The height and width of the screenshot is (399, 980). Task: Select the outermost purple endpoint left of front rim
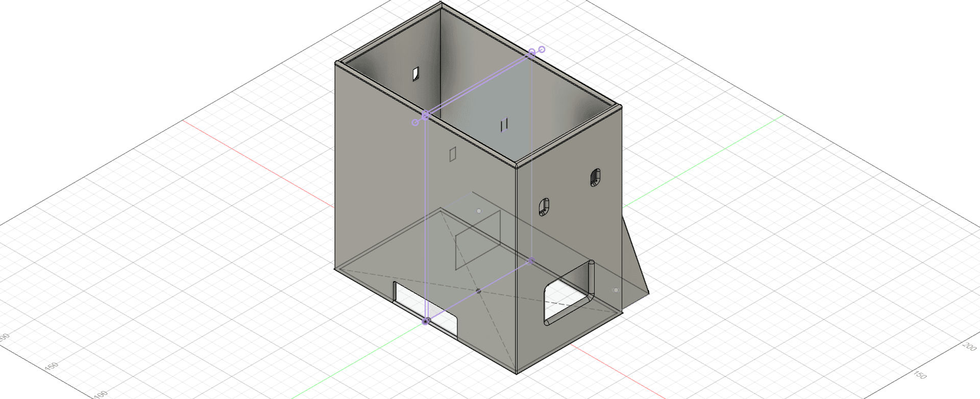(415, 122)
